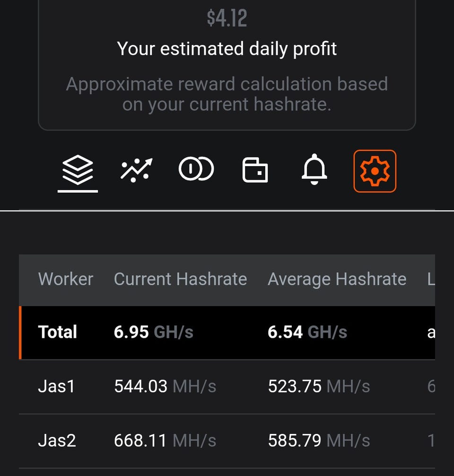The width and height of the screenshot is (454, 476).
Task: Click total current hashrate 6.95 GH/s
Action: pos(153,332)
